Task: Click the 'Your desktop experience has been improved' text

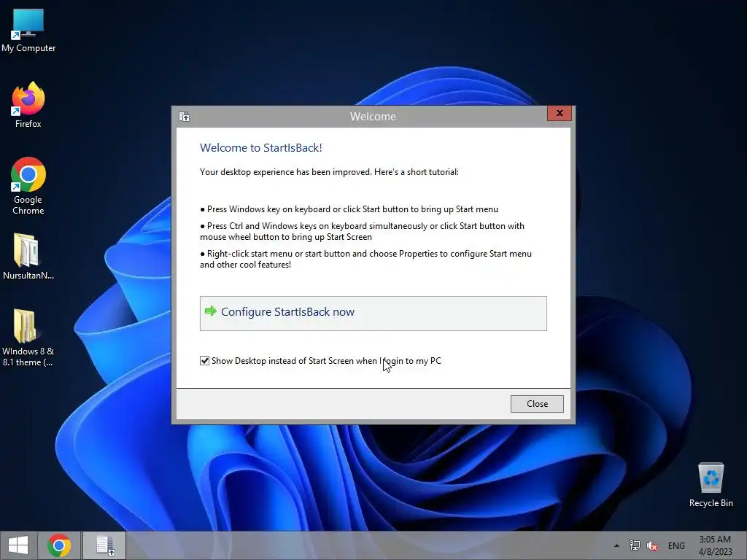Action: click(329, 172)
